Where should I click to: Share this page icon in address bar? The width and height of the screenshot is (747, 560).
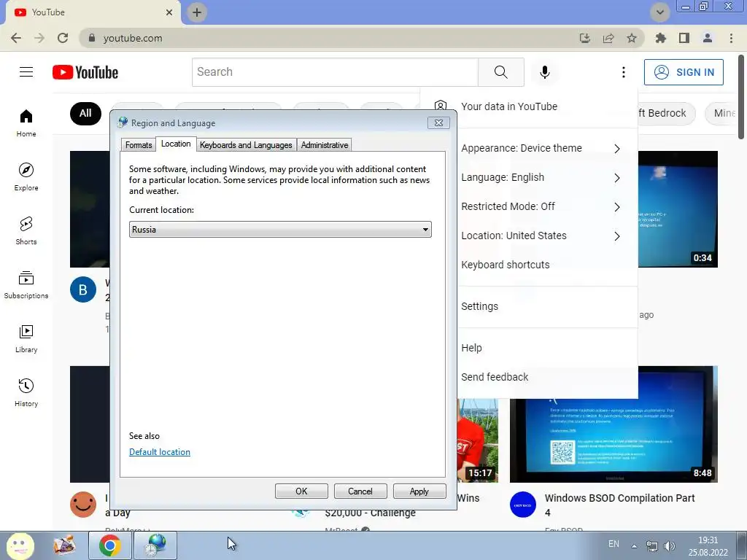point(608,38)
